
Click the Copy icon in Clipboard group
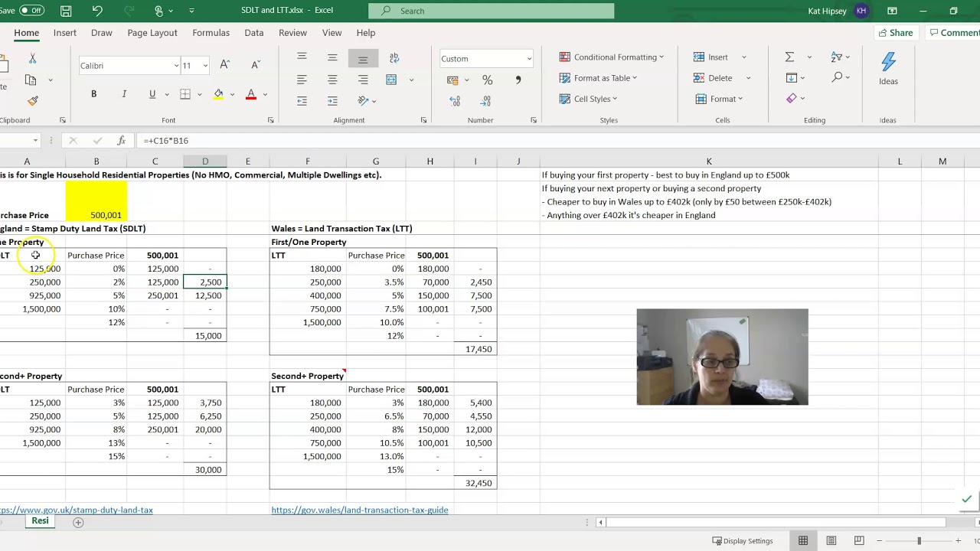tap(31, 80)
